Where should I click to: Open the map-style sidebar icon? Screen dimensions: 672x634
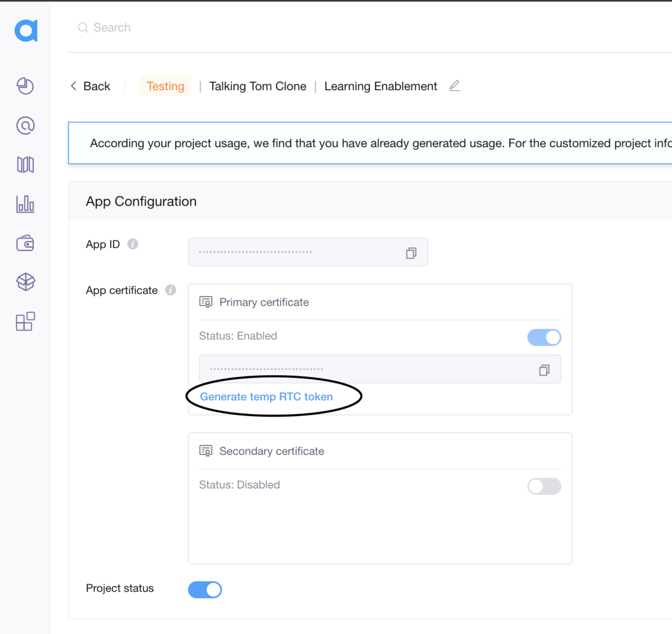[25, 165]
